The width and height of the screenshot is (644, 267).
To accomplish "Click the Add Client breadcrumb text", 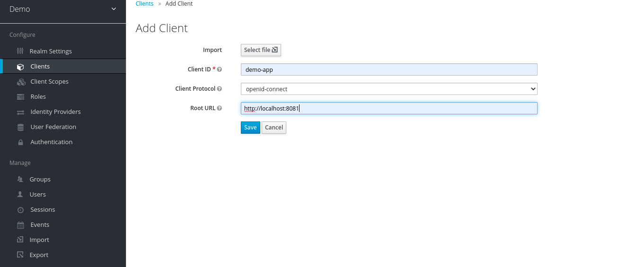I will click(x=179, y=4).
